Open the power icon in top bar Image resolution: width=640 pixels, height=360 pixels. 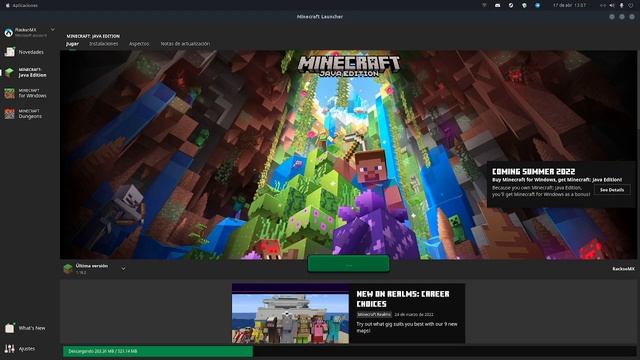pos(631,5)
